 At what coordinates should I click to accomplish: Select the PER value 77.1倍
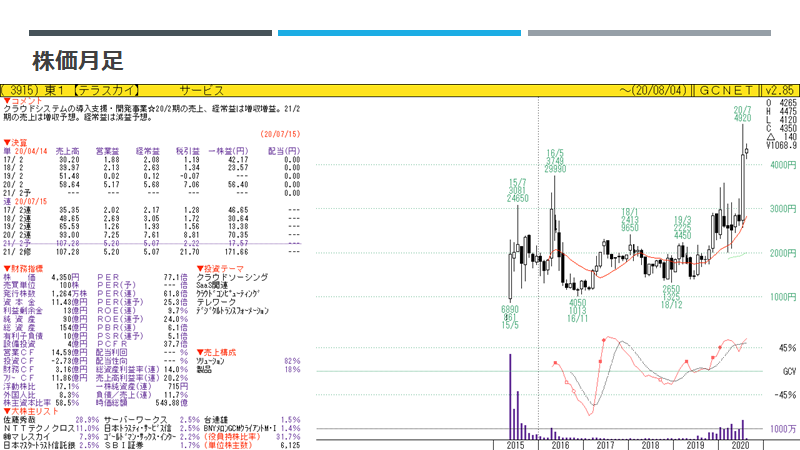pyautogui.click(x=176, y=278)
